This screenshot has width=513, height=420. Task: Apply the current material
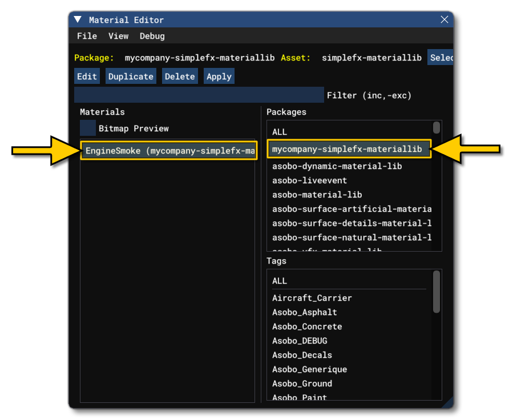tap(219, 76)
